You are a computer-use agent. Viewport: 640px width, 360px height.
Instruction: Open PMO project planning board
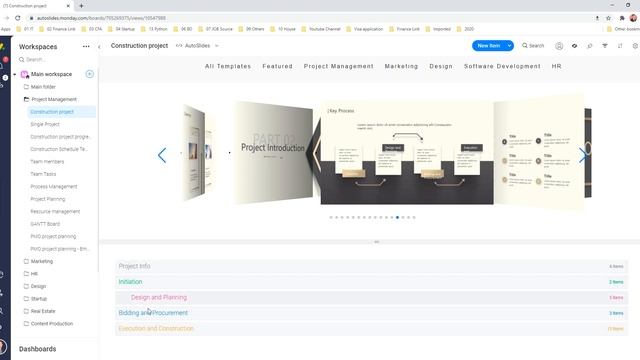click(x=53, y=236)
